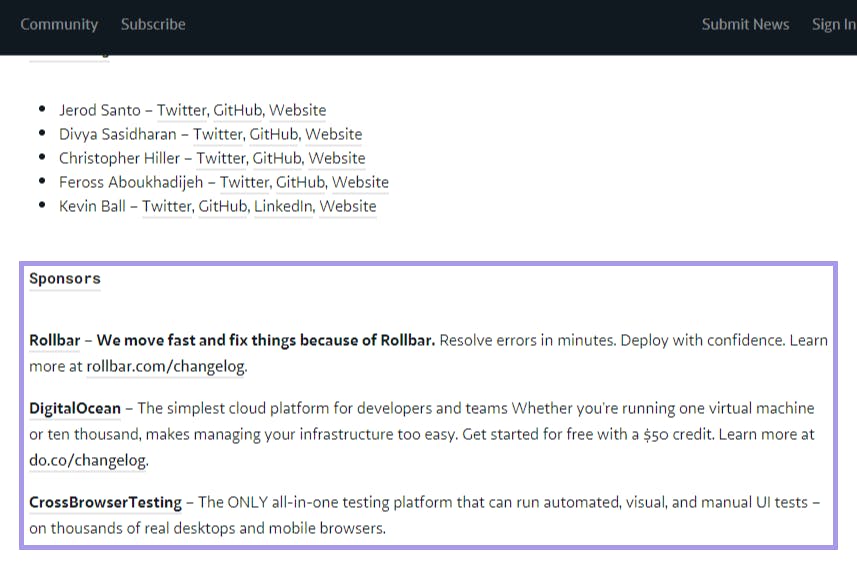Open Divya Sasidharan's Twitter link
The width and height of the screenshot is (857, 567).
[218, 134]
